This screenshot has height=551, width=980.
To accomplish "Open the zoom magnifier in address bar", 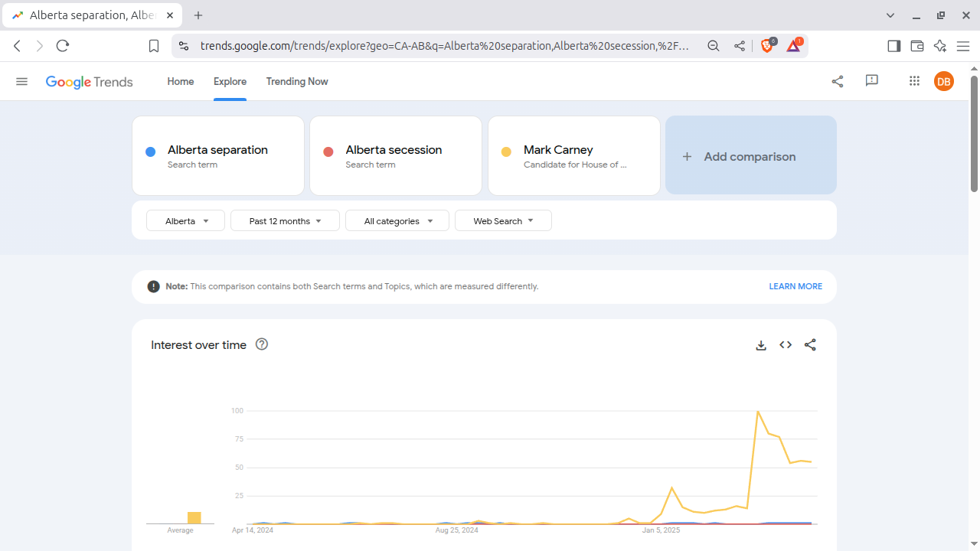I will [714, 46].
